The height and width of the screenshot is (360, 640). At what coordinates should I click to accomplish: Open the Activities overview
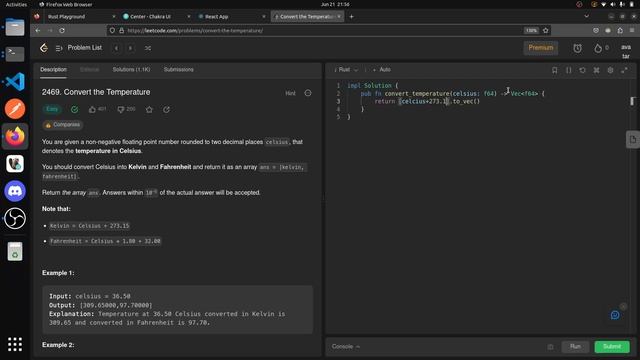click(16, 4)
